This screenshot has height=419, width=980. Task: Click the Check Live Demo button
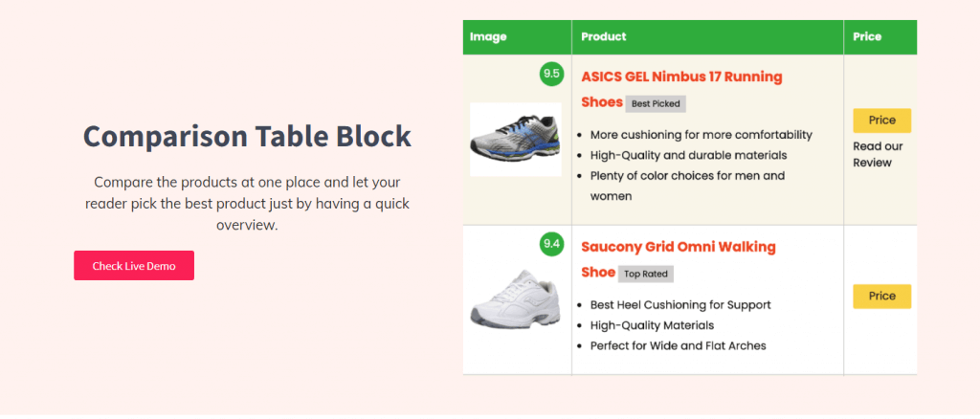click(x=134, y=265)
